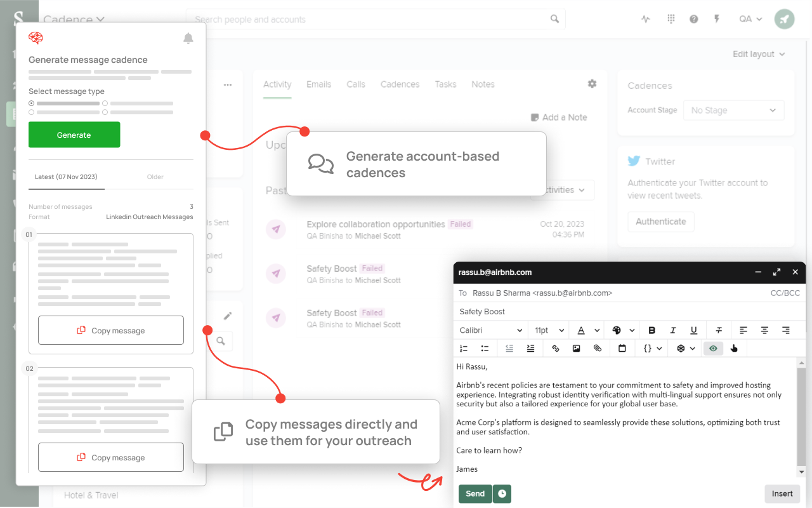Apply italic formatting in the email editor

673,330
